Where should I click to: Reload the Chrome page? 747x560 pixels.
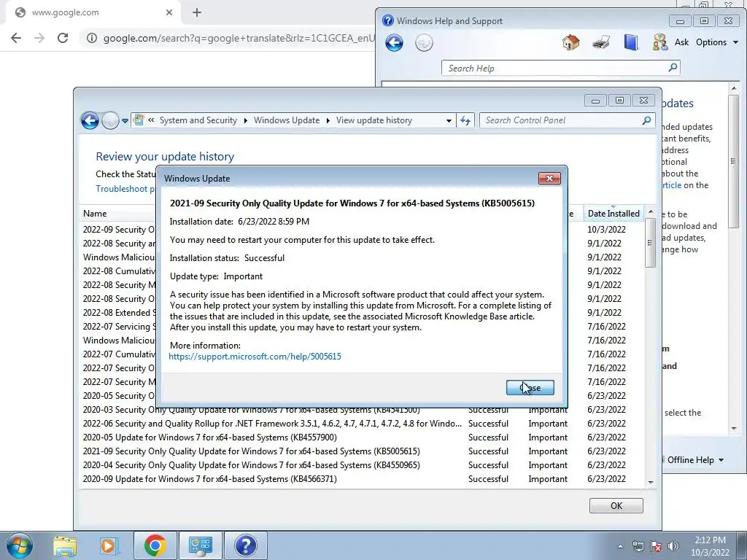click(63, 38)
